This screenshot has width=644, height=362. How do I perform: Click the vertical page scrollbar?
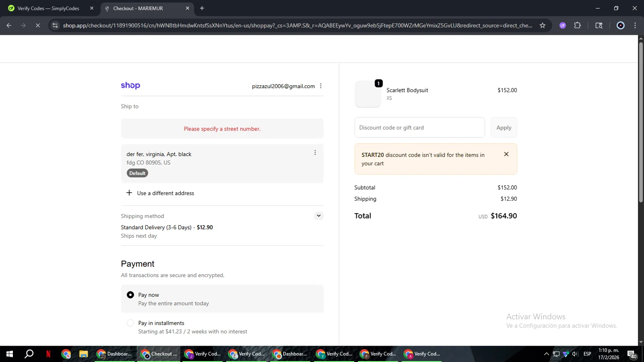[641, 122]
